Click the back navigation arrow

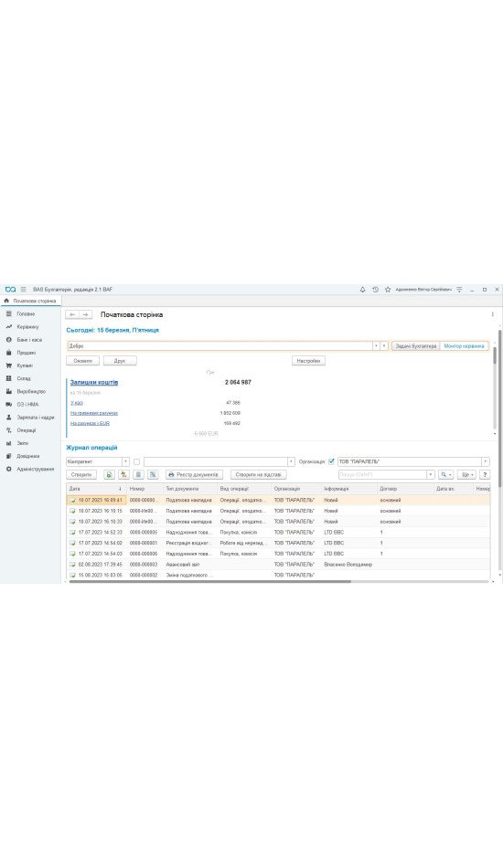point(72,314)
